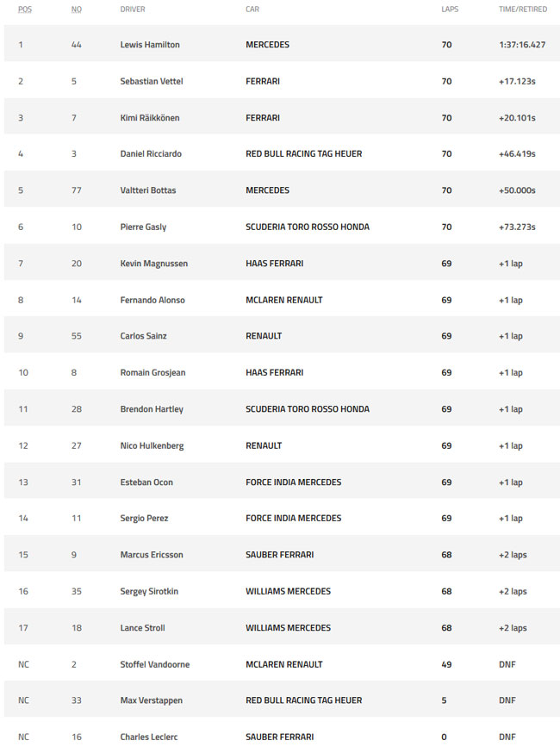Click the TIME/RETIRED column header

coord(523,9)
